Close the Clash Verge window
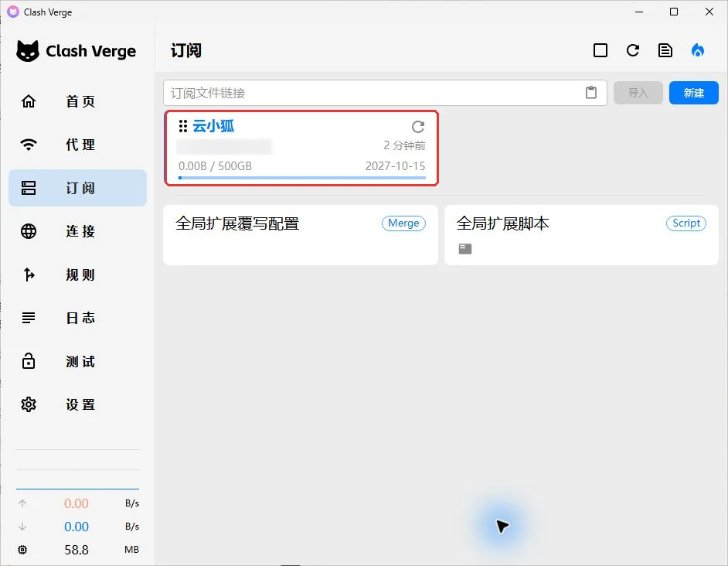 coord(709,12)
